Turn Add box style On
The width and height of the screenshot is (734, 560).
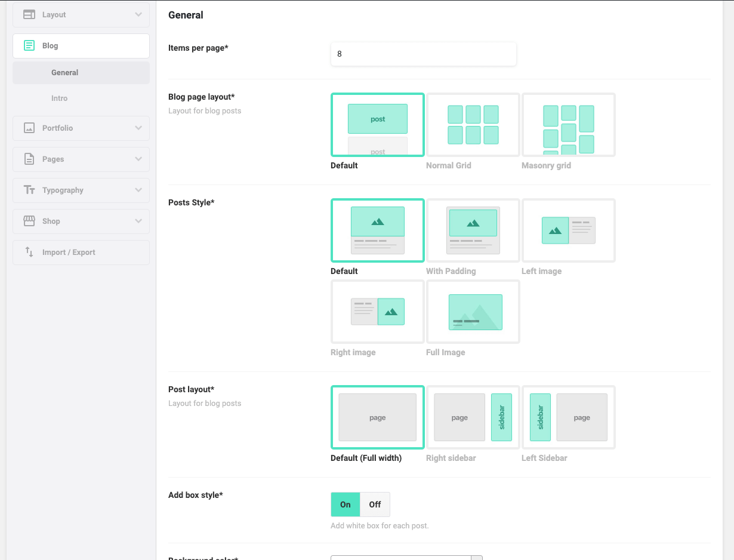click(346, 504)
